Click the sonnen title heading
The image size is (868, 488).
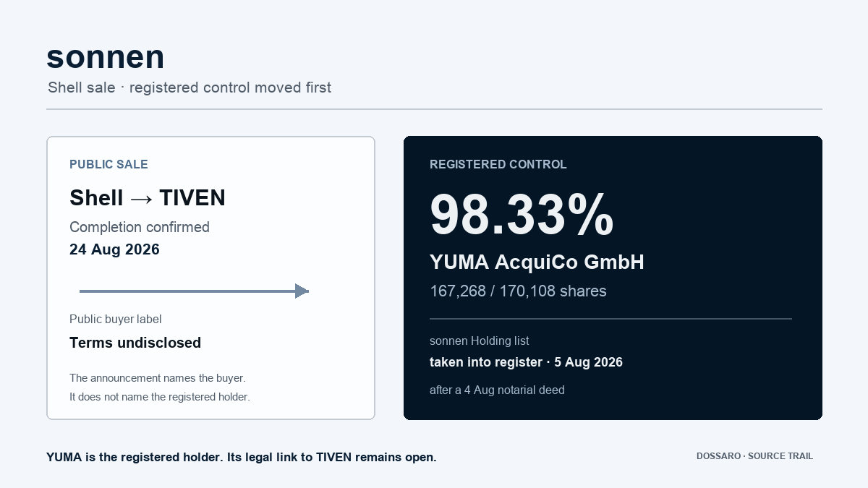[106, 57]
